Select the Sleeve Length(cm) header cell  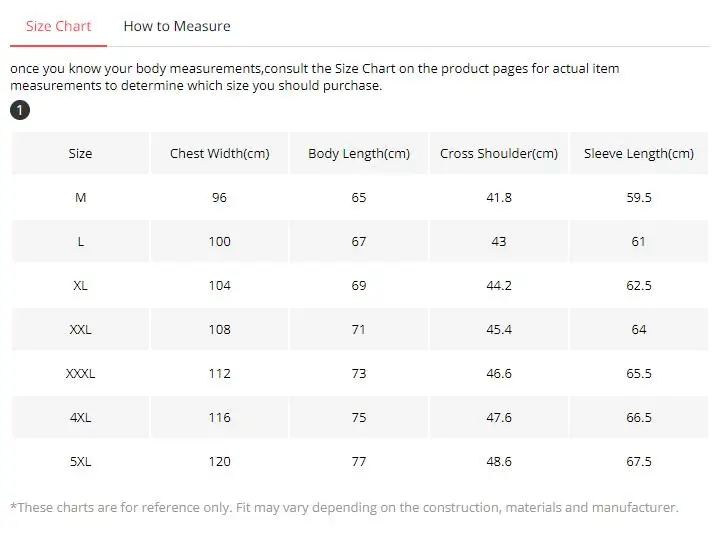(639, 153)
